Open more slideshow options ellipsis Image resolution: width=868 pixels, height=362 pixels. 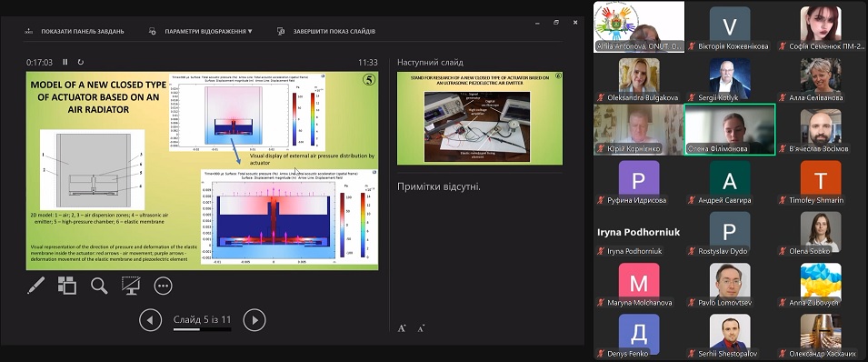pyautogui.click(x=163, y=286)
